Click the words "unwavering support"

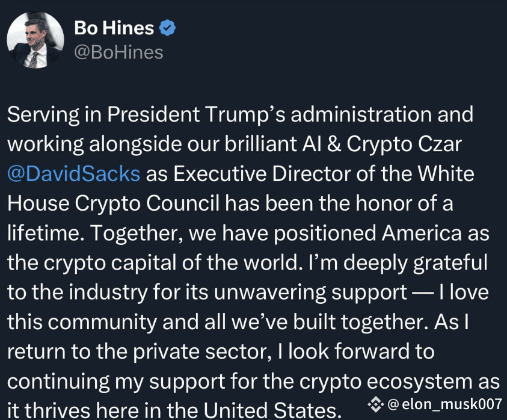point(310,292)
